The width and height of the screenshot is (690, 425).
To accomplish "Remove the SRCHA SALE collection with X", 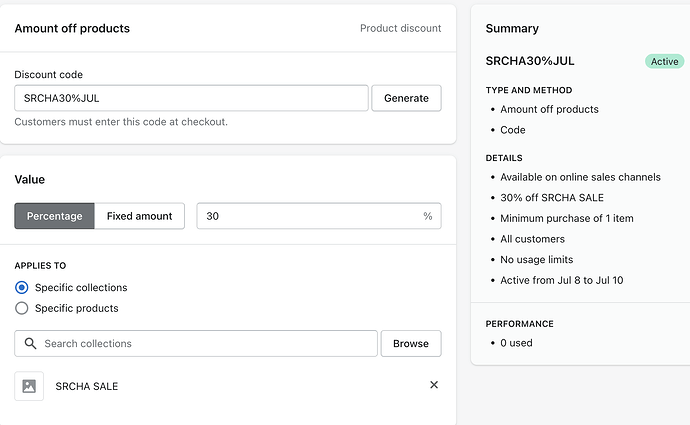I will coord(434,385).
